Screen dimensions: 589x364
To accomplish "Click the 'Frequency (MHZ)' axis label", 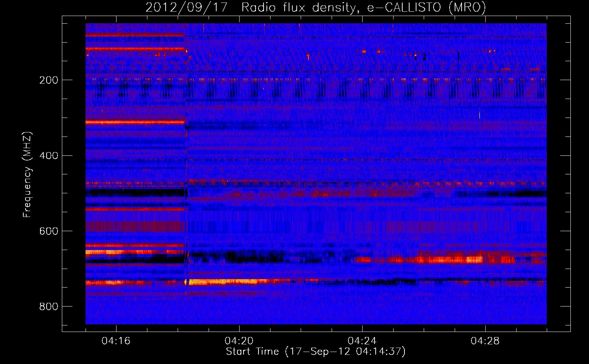I will point(27,175).
